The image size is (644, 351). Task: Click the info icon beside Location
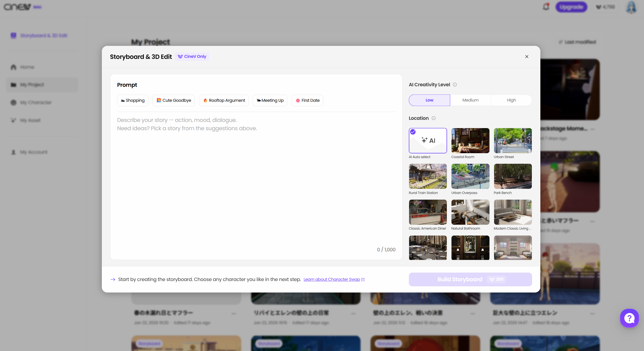434,118
